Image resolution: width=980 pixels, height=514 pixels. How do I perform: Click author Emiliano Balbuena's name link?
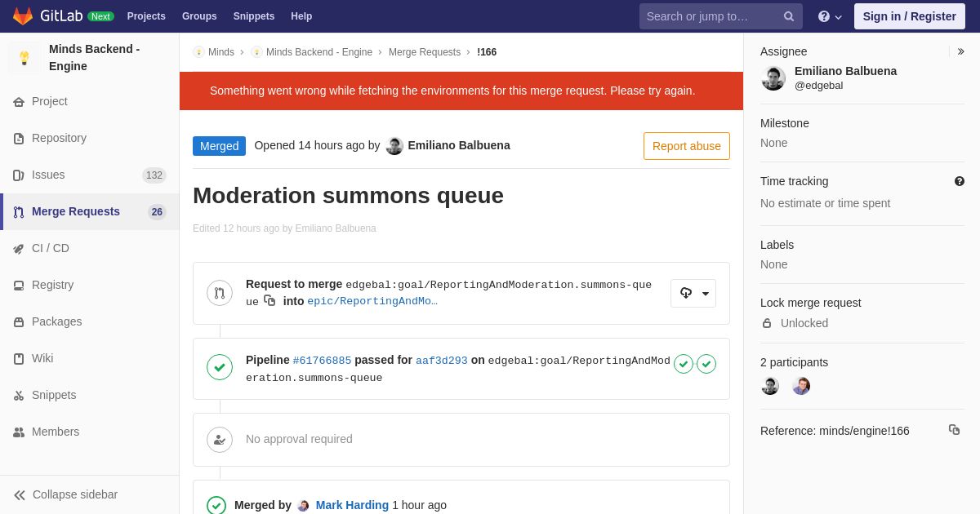coord(459,145)
